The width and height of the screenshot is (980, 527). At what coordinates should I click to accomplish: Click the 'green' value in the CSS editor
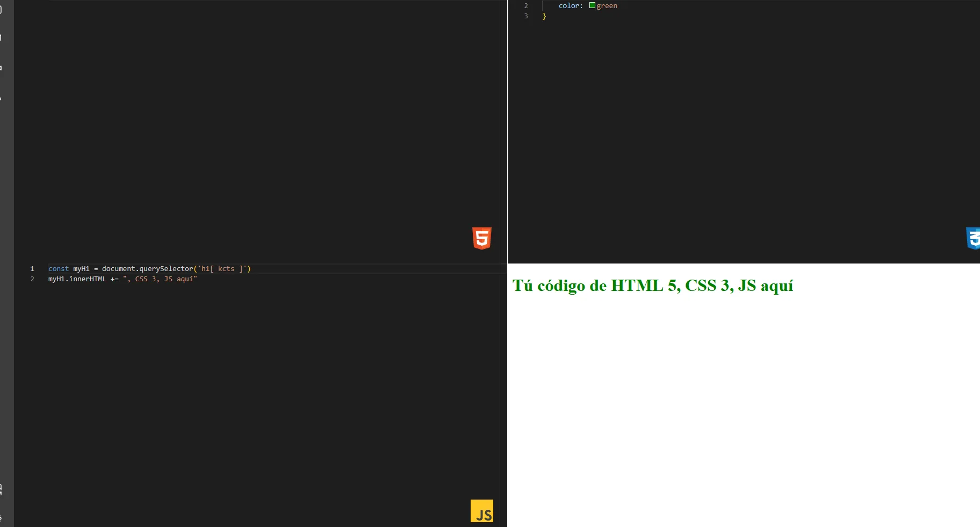pyautogui.click(x=607, y=6)
